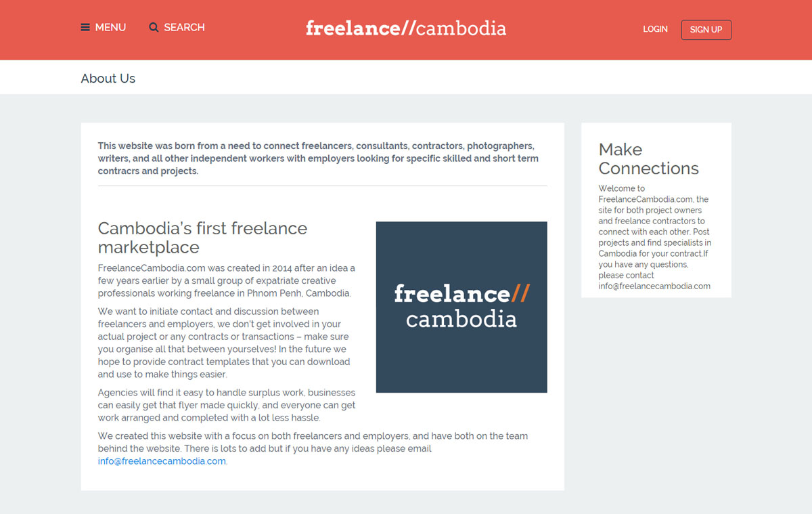Click the bold "This website was born" intro
The image size is (812, 514).
point(318,158)
